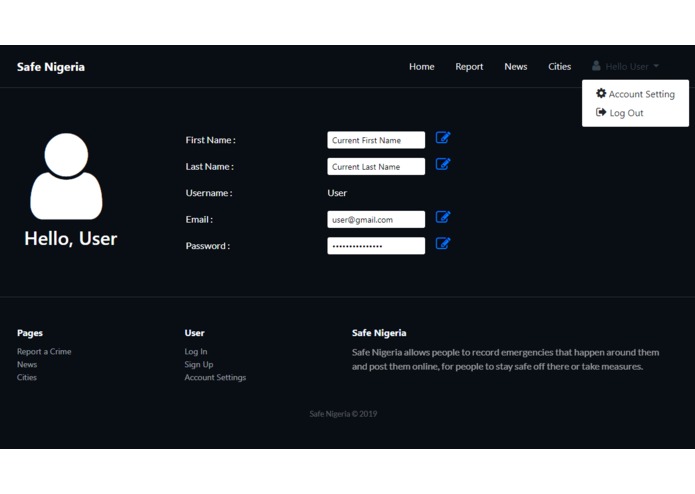Follow the News footer link
The width and height of the screenshot is (695, 494).
(27, 364)
